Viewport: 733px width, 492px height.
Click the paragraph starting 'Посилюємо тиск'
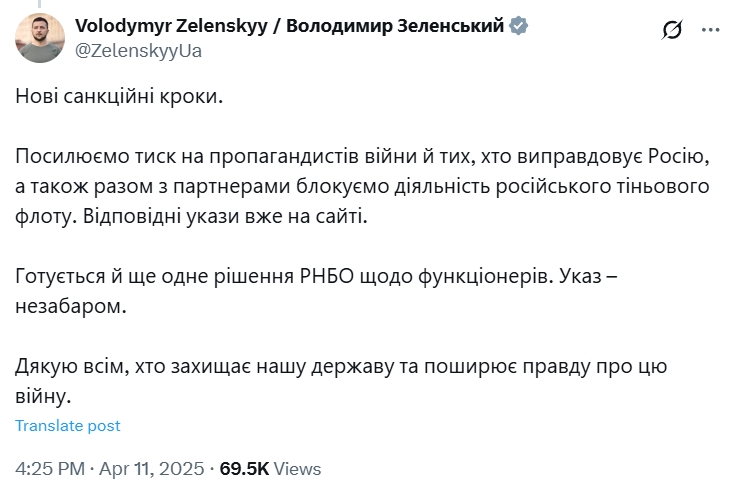pyautogui.click(x=363, y=186)
